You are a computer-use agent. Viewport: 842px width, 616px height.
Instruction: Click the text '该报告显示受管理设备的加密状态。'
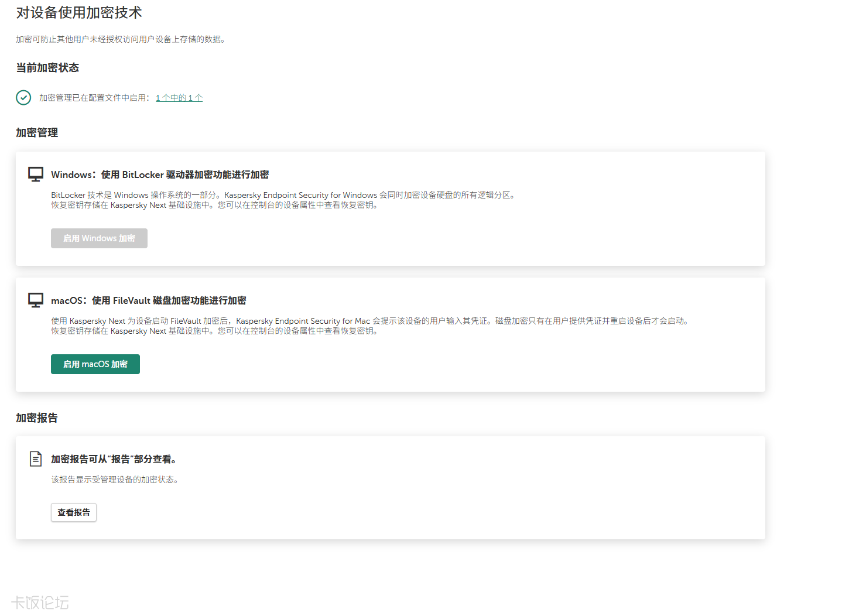click(115, 480)
